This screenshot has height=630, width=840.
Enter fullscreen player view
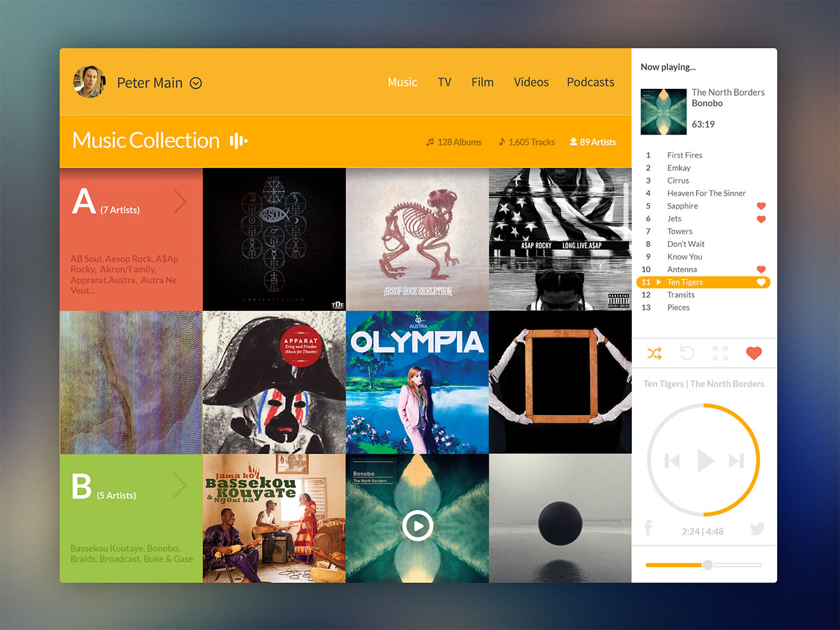click(x=720, y=353)
